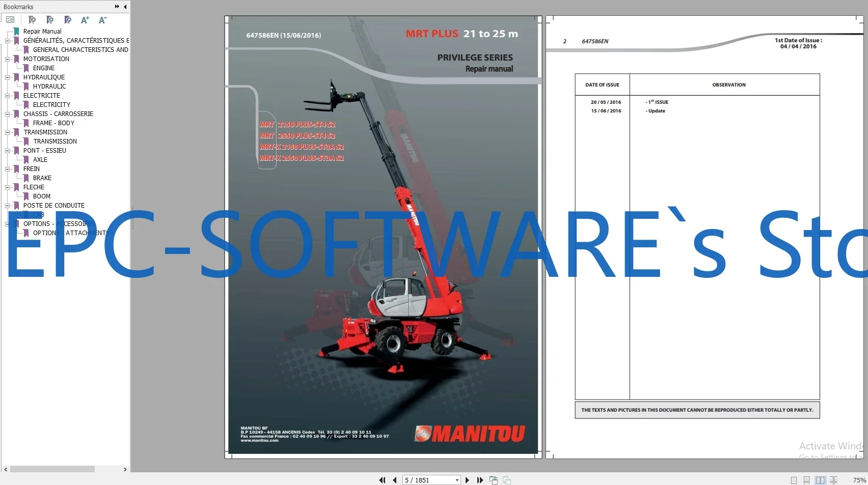The image size is (868, 485).
Task: Switch to continuous facing page view
Action: [x=833, y=480]
